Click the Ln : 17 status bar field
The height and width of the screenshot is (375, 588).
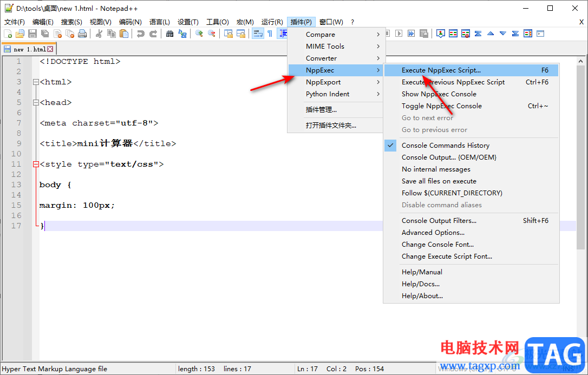click(308, 369)
